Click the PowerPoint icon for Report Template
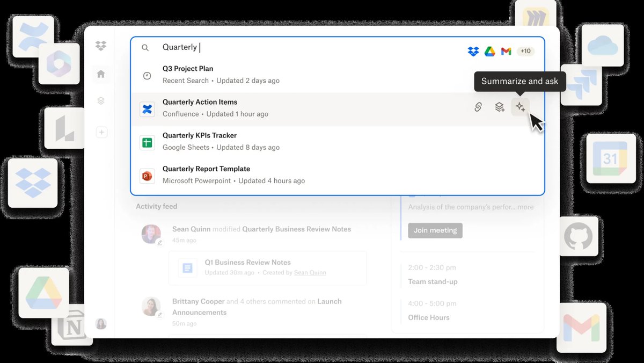The height and width of the screenshot is (363, 644). [147, 176]
